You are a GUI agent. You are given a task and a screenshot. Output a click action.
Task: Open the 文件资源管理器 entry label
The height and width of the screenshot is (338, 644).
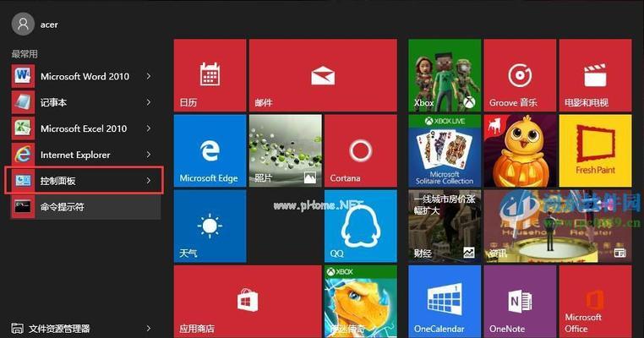coord(59,329)
